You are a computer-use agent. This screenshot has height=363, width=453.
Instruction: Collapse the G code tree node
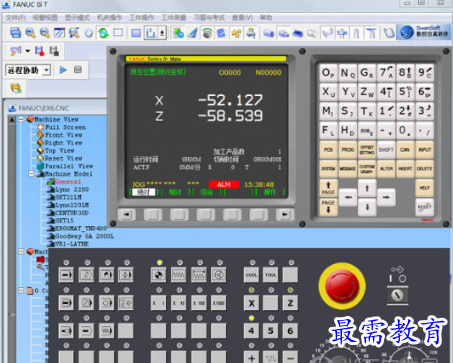[x=21, y=290]
